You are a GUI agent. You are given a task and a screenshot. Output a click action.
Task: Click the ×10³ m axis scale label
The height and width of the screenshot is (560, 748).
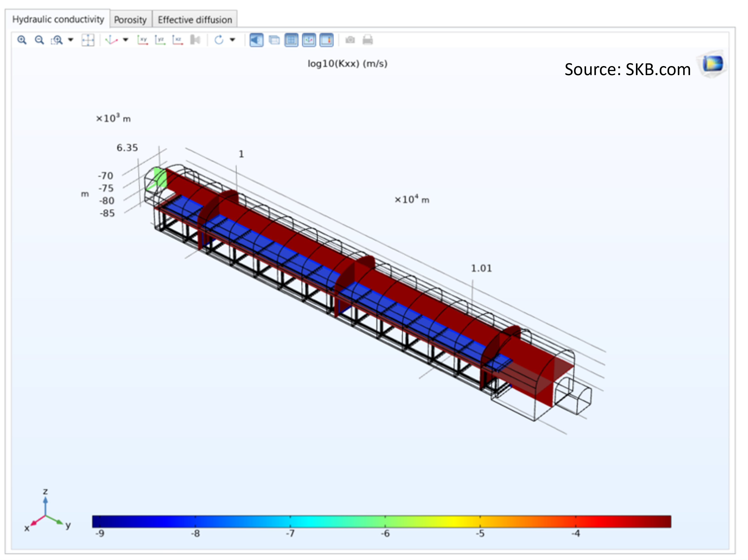tap(113, 118)
